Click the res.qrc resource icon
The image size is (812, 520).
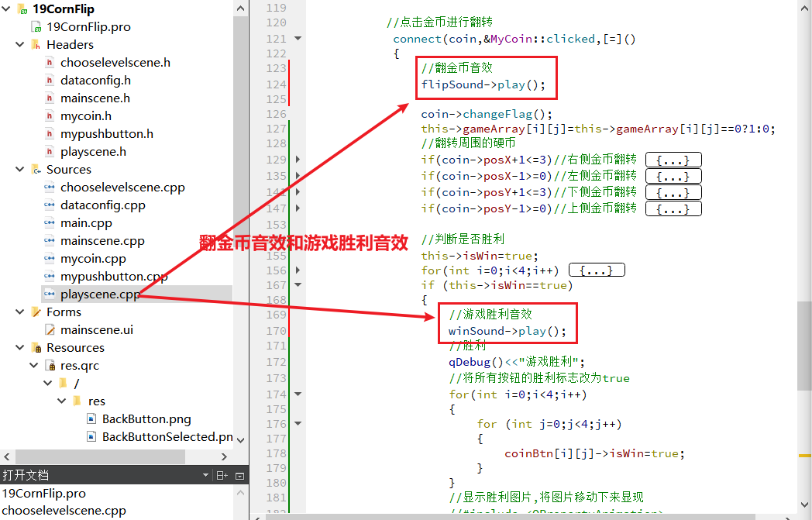50,366
